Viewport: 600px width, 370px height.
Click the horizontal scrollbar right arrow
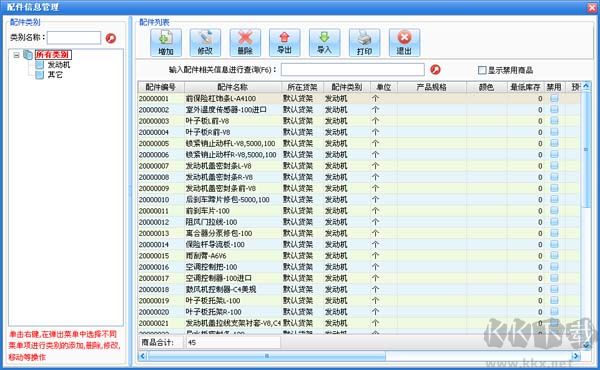576,356
